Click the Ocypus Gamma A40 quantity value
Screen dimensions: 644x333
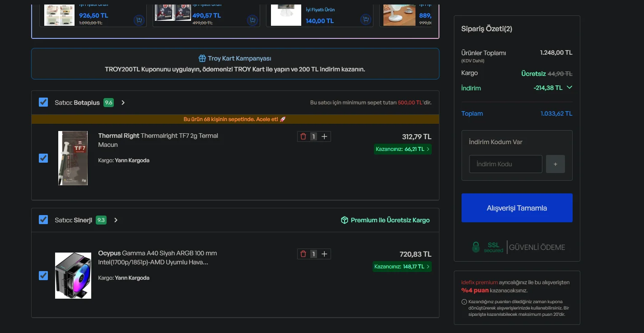(x=313, y=254)
